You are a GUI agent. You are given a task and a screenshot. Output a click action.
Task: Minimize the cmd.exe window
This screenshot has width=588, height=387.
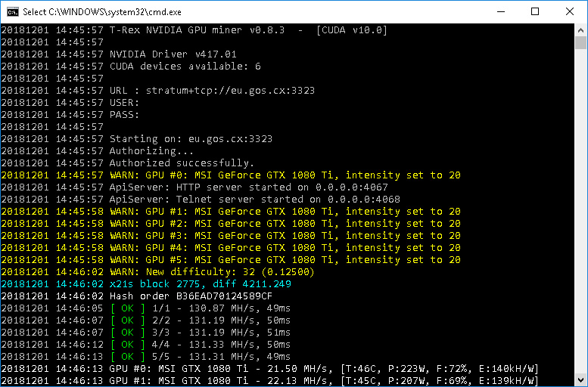pyautogui.click(x=501, y=11)
